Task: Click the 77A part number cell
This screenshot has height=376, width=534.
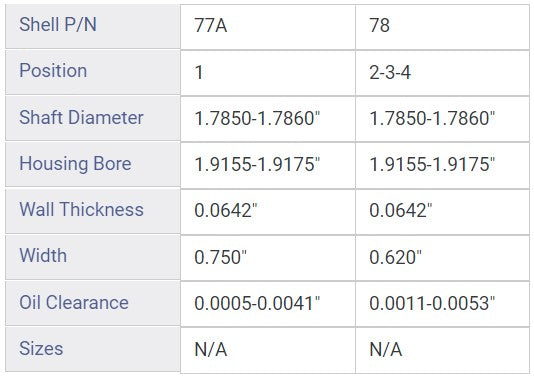Action: (x=268, y=27)
